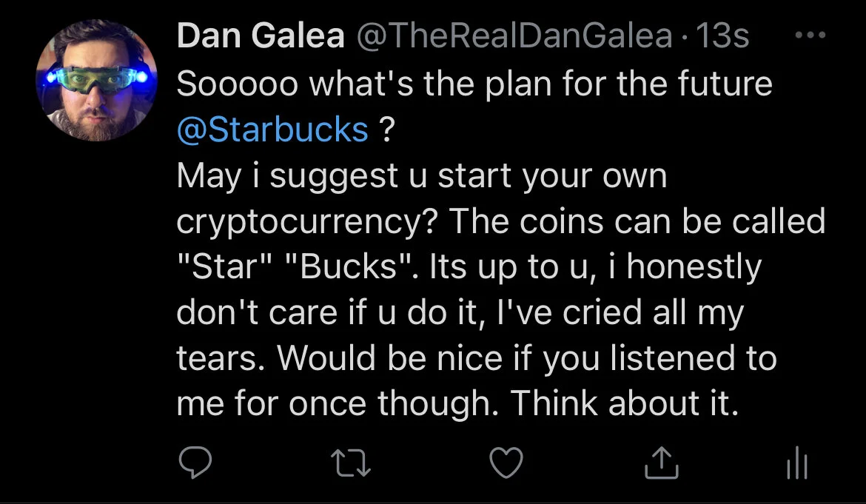Viewport: 866px width, 504px height.
Task: Click the 13s timestamp of the tweet
Action: point(722,36)
